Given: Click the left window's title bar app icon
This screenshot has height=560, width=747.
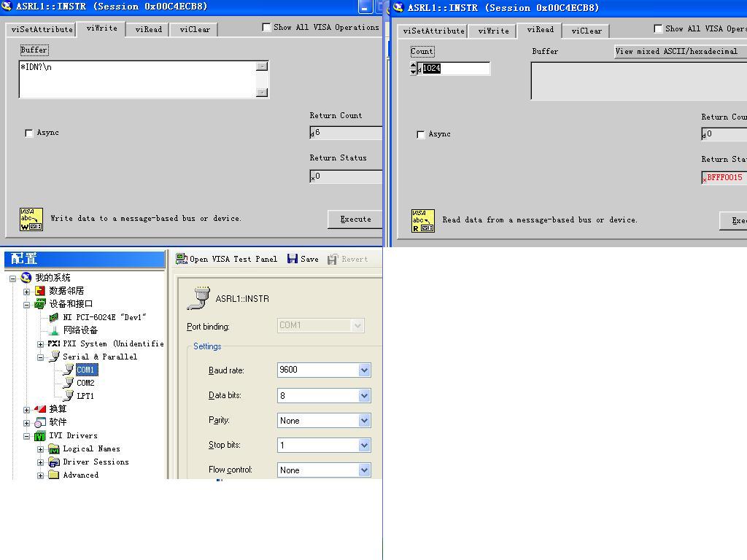Looking at the screenshot, I should [x=7, y=6].
